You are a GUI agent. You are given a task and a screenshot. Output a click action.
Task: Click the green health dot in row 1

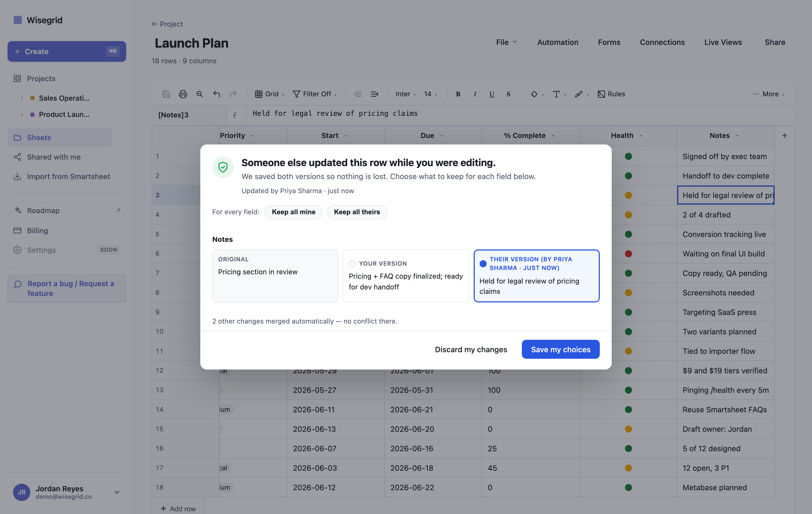pyautogui.click(x=628, y=156)
